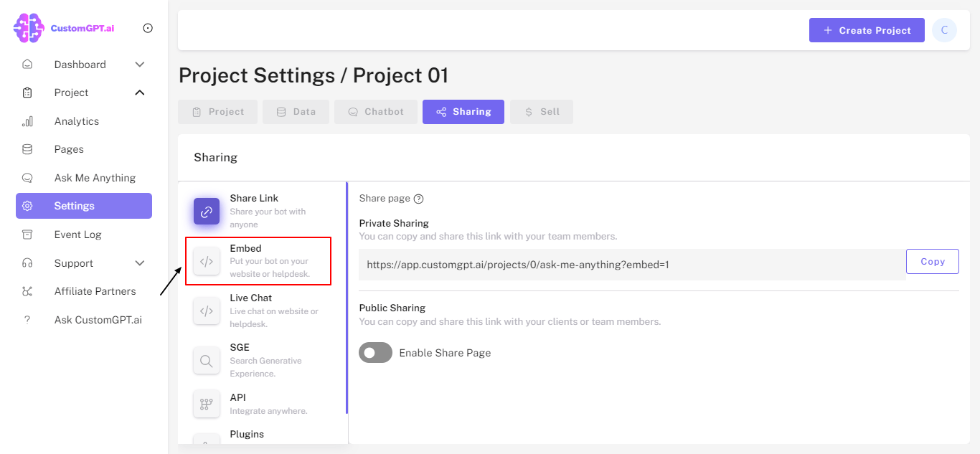
Task: Enable the Share Page toggle
Action: tap(375, 353)
